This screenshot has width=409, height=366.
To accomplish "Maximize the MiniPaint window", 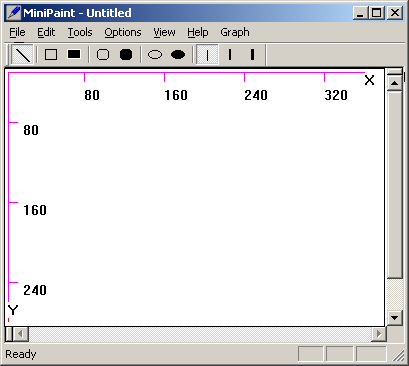I will click(377, 13).
